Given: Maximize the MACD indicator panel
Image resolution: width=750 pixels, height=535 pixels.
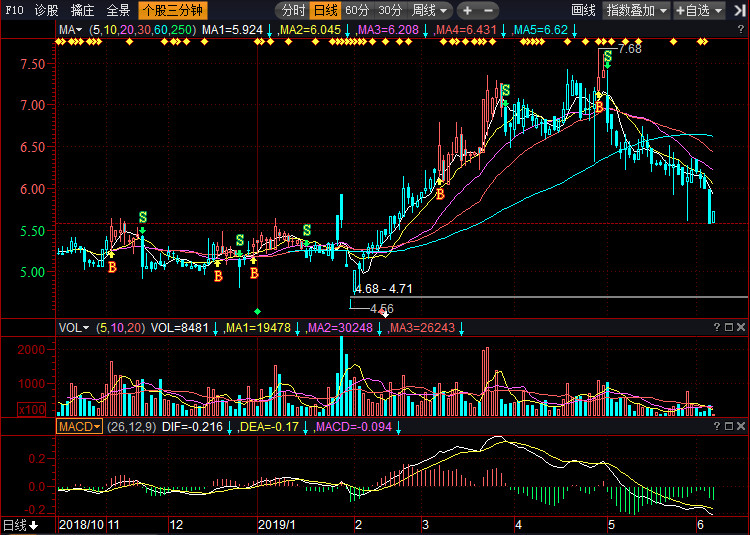Looking at the screenshot, I should pyautogui.click(x=729, y=426).
